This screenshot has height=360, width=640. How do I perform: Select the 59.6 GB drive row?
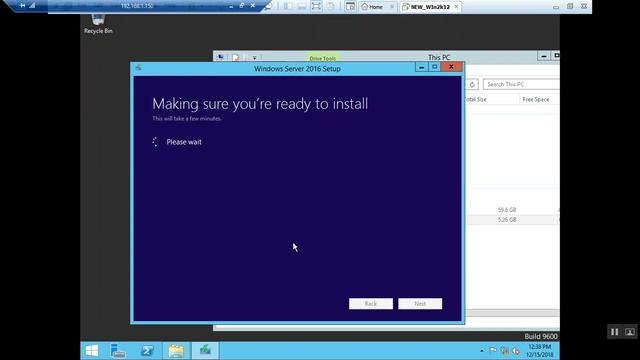pyautogui.click(x=512, y=210)
